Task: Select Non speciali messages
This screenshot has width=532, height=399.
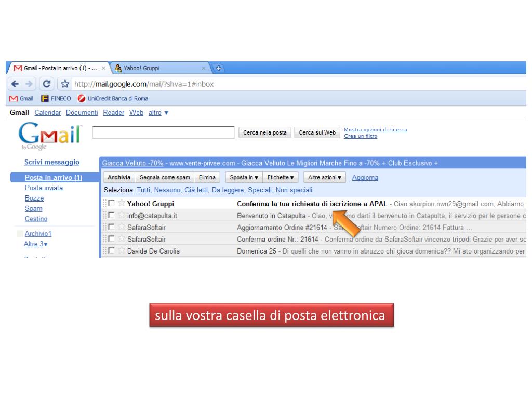Action: tap(294, 190)
